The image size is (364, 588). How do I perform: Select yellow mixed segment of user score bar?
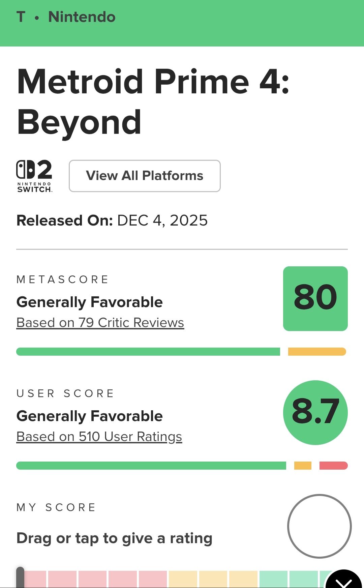(303, 466)
